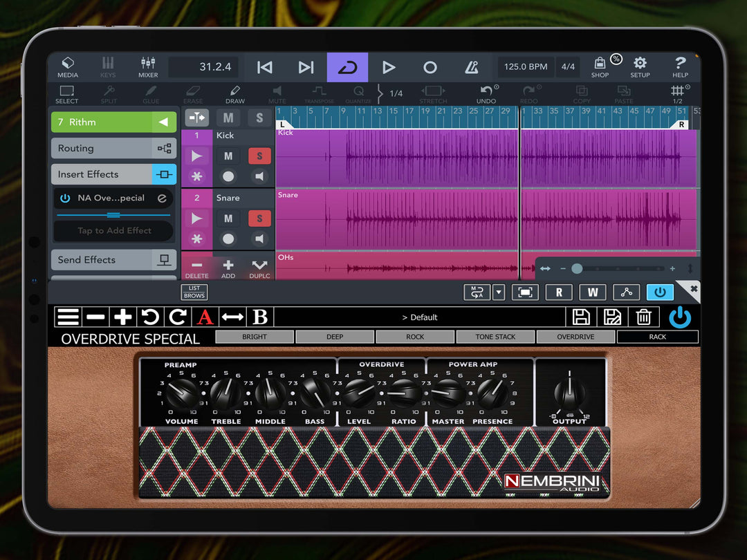Enable record with the circle button
The width and height of the screenshot is (747, 560).
point(430,67)
